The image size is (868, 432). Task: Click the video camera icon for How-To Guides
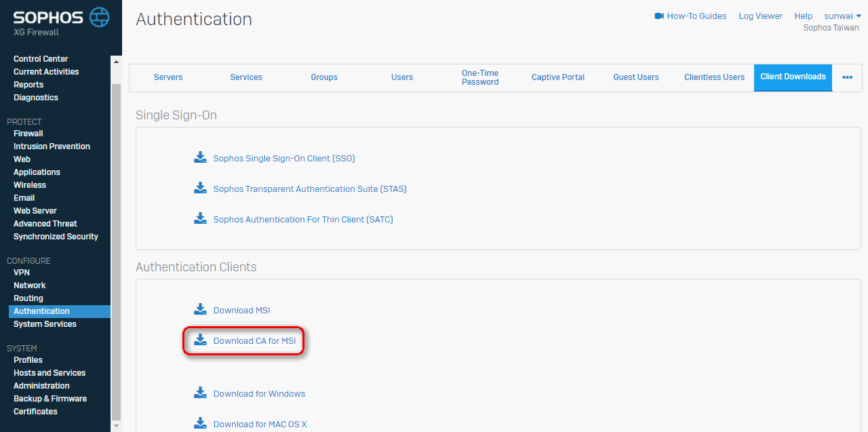tap(659, 16)
